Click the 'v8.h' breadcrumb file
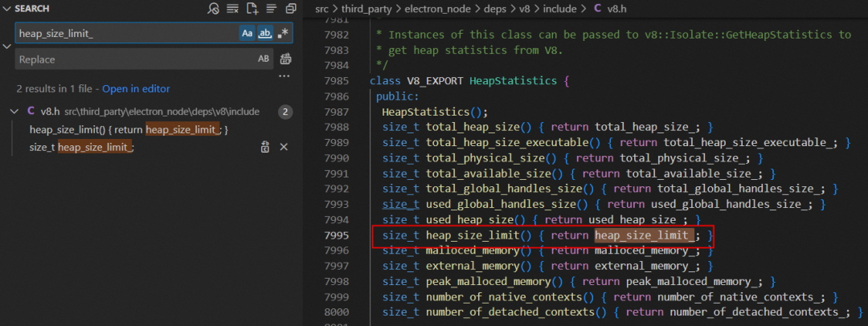 tap(617, 9)
